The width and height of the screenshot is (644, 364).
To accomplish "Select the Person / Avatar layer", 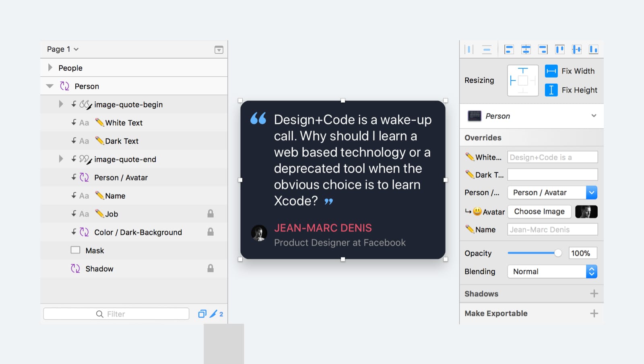I will click(x=134, y=177).
